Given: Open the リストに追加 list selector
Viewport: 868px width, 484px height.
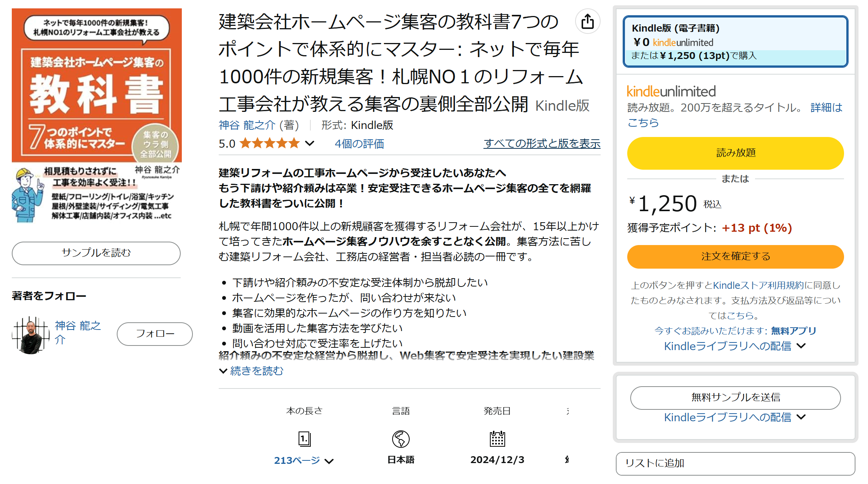Looking at the screenshot, I should click(x=735, y=463).
